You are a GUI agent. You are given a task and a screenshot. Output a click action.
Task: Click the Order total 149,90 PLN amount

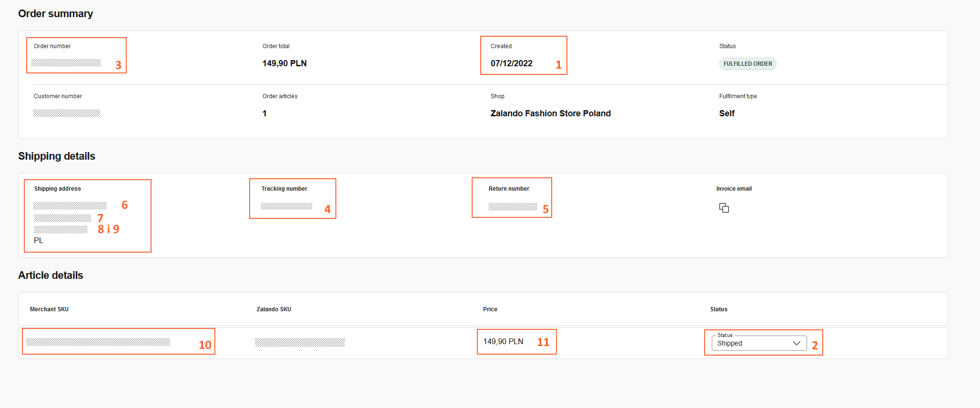(284, 63)
